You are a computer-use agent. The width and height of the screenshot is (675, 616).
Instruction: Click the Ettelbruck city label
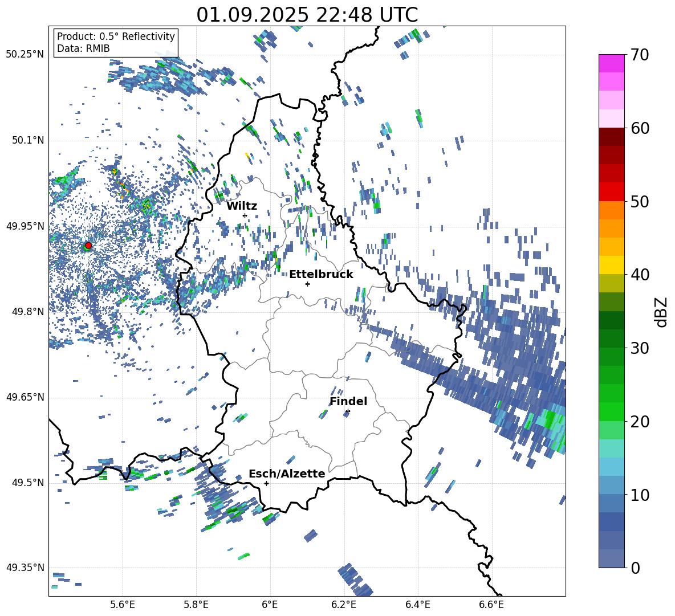pos(321,275)
